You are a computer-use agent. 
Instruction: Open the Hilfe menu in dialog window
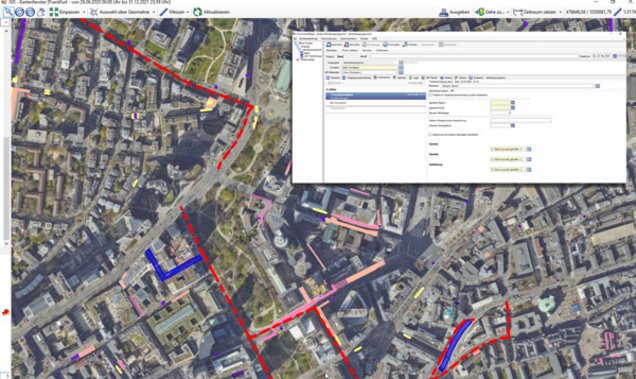point(375,39)
